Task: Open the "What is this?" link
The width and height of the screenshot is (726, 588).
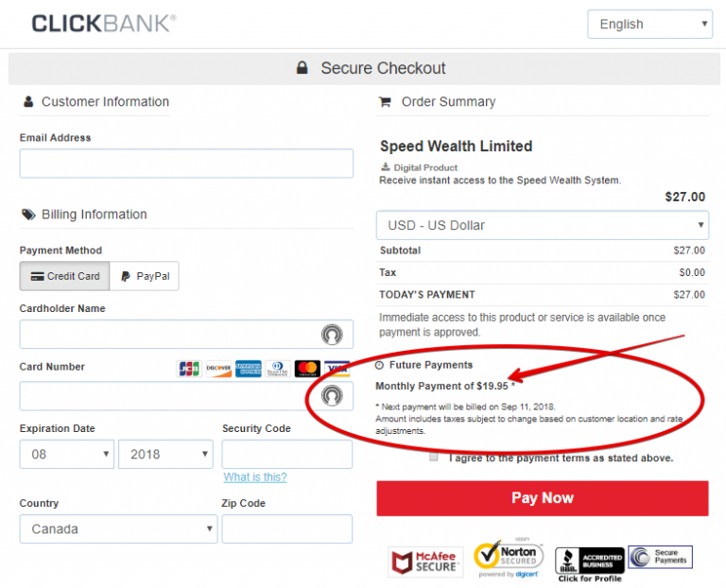Action: click(x=255, y=477)
